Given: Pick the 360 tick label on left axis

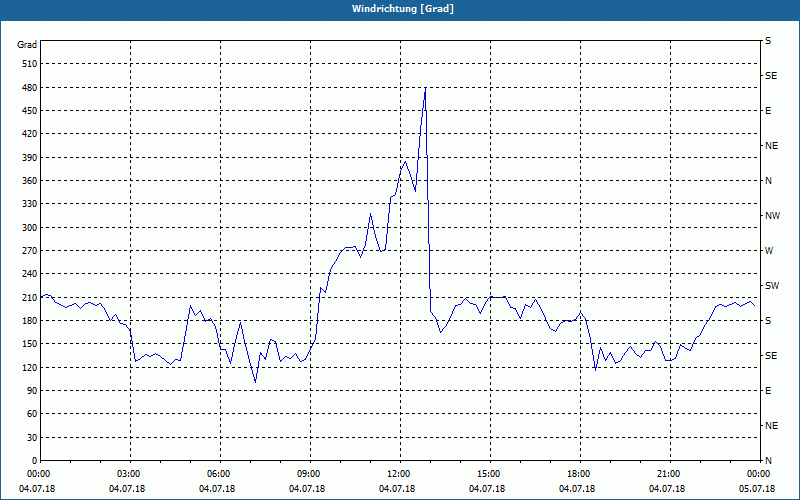Looking at the screenshot, I should coord(30,181).
